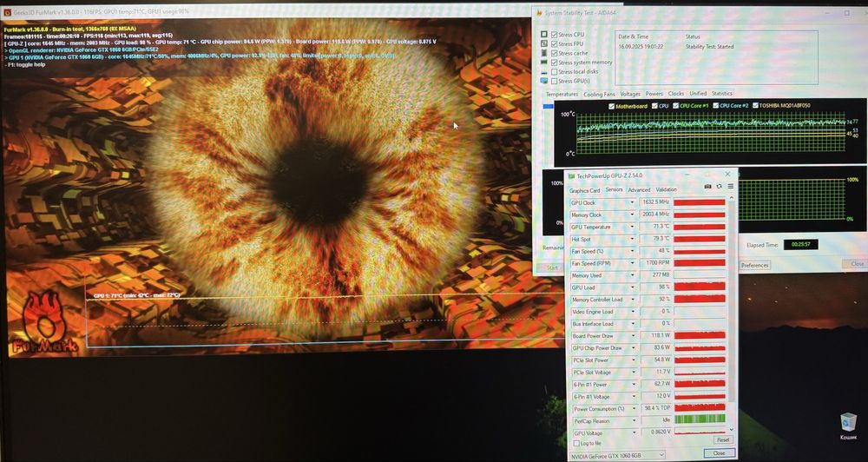Enable Log to file in GPU-Z
Viewport: 868px width, 462px height.
[577, 443]
